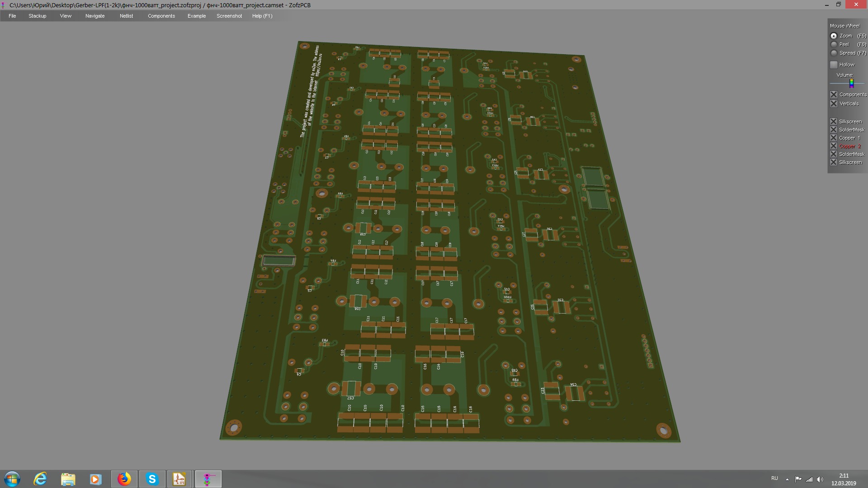
Task: Uncheck the Components visibility checkbox
Action: [x=834, y=94]
